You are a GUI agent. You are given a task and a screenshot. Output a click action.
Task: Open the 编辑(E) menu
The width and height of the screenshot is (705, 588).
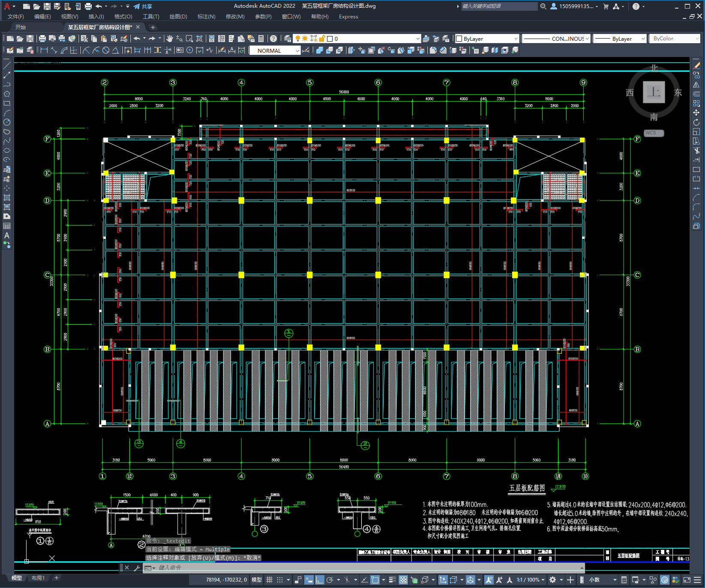pyautogui.click(x=42, y=17)
